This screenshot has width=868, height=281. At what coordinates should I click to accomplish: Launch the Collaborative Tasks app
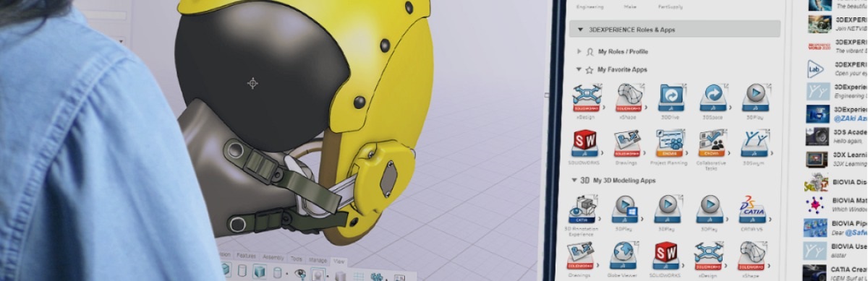click(712, 143)
